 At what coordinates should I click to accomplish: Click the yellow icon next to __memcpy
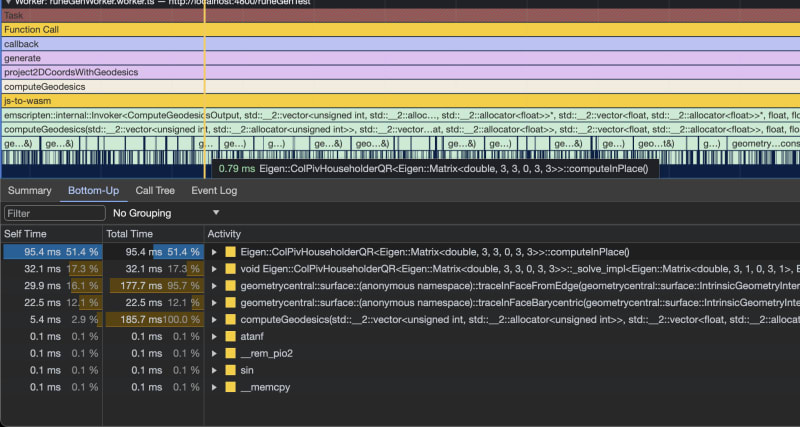point(230,386)
